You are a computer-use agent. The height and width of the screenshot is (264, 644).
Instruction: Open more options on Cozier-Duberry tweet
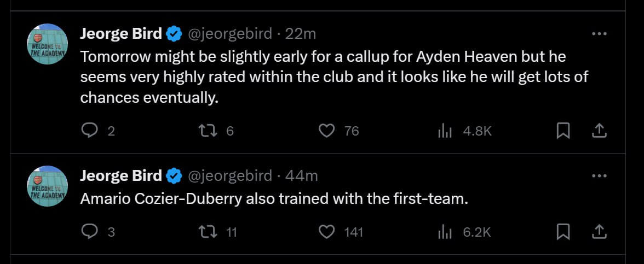coord(600,176)
